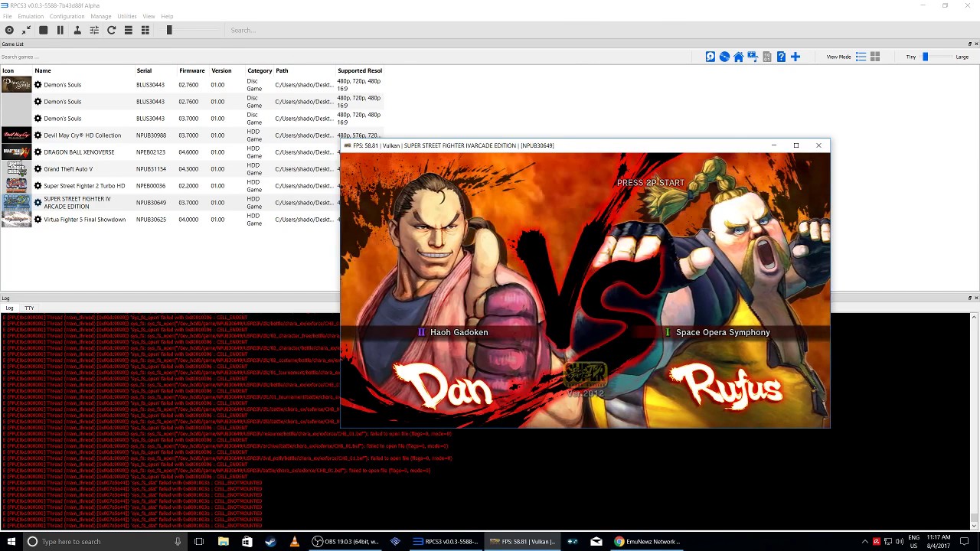The width and height of the screenshot is (980, 551).
Task: Switch to Chrome EmuNewz Network taskbar window
Action: [647, 541]
